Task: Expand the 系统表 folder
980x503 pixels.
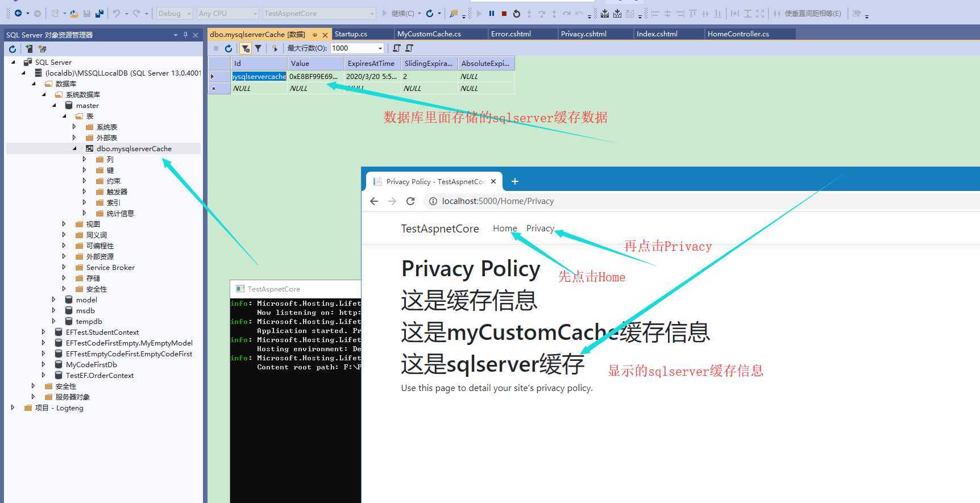Action: pyautogui.click(x=74, y=127)
